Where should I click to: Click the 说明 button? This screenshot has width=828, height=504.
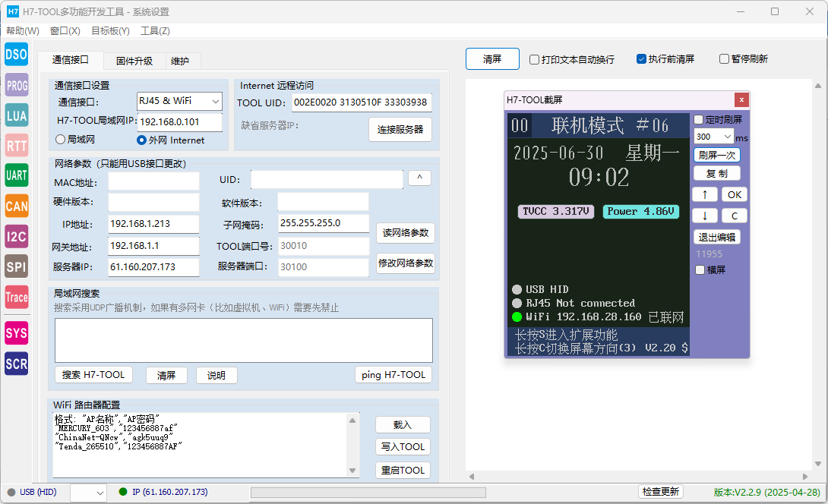[216, 375]
